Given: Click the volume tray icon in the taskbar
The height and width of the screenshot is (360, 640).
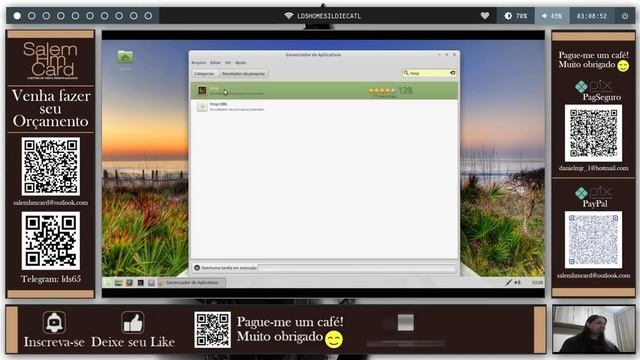Looking at the screenshot, I should 517,282.
